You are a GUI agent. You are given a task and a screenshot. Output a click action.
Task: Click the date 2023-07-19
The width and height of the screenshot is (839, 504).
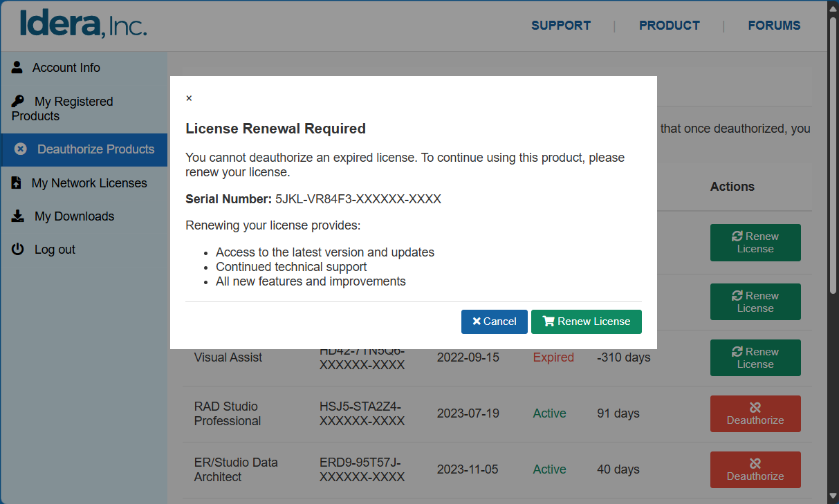click(x=468, y=413)
